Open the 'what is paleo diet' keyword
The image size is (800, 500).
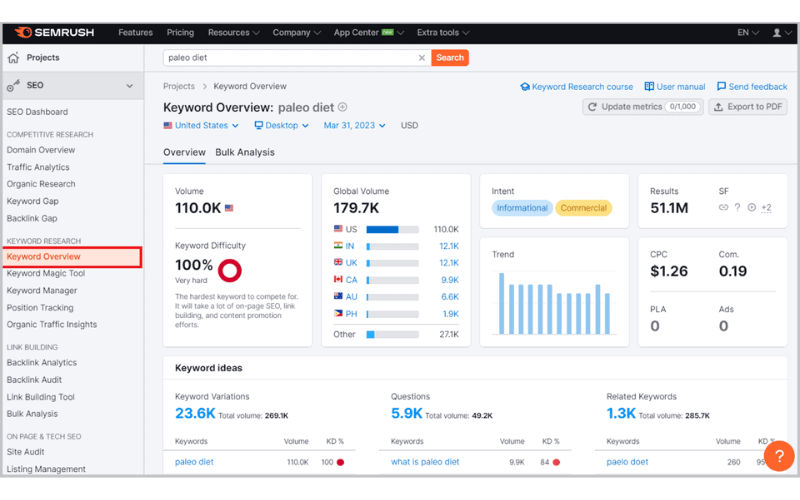(x=425, y=462)
